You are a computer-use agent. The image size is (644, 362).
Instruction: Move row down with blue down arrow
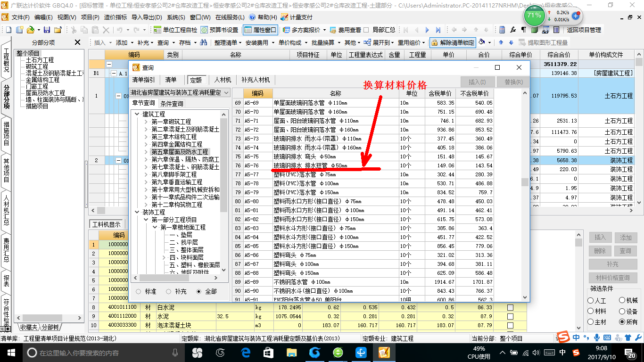point(510,42)
